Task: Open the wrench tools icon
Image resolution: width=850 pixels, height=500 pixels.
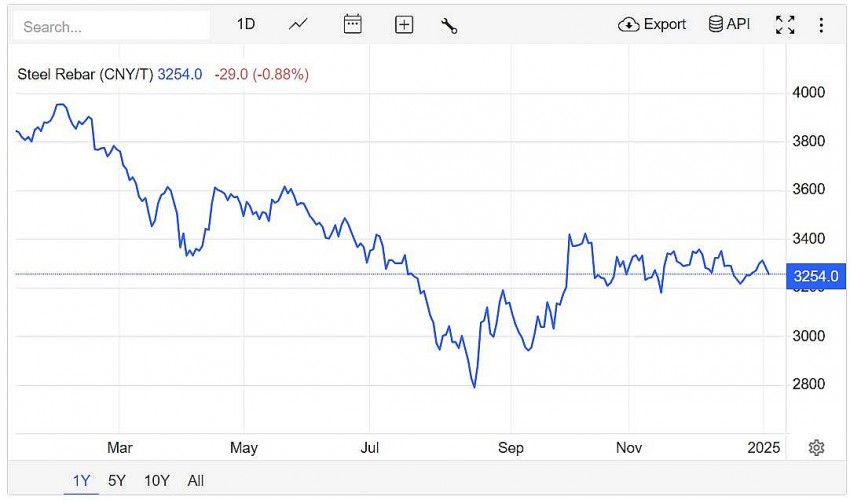Action: coord(449,26)
